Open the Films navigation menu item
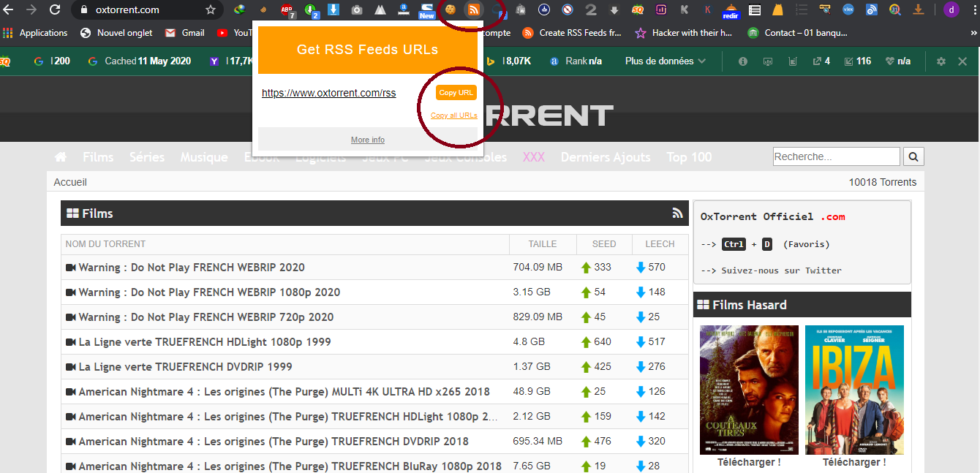Viewport: 980px width, 473px height. (98, 157)
